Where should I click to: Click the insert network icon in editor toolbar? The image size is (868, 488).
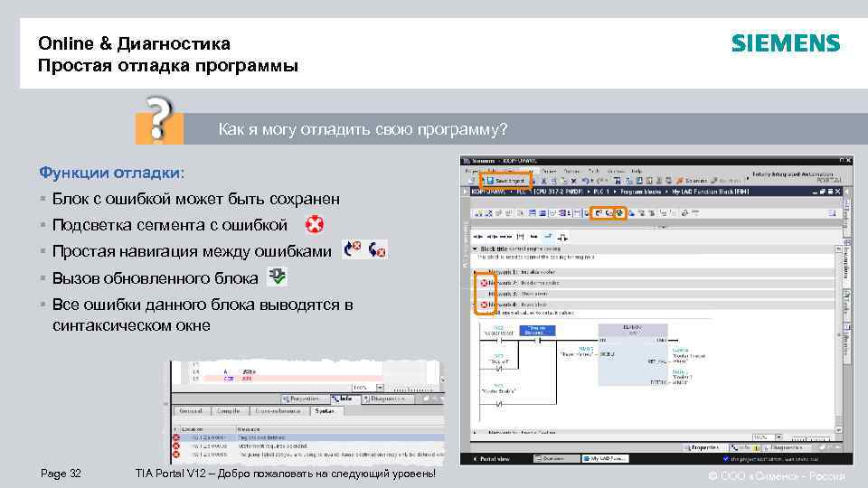478,213
